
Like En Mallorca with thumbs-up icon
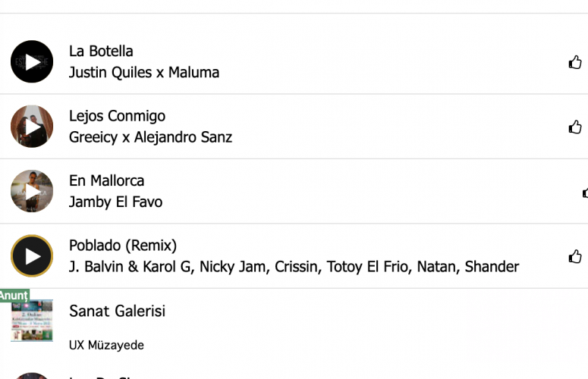pos(585,193)
